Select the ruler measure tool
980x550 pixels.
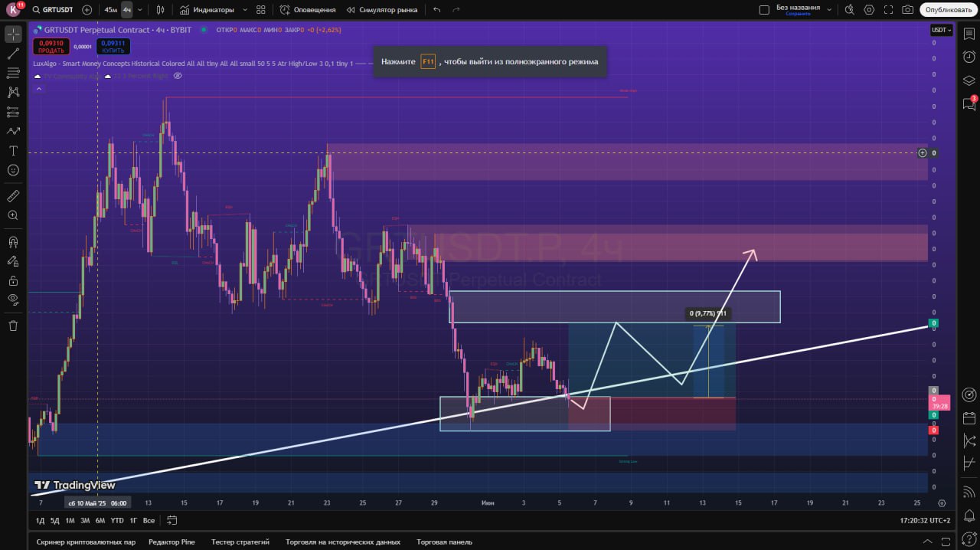click(x=13, y=196)
